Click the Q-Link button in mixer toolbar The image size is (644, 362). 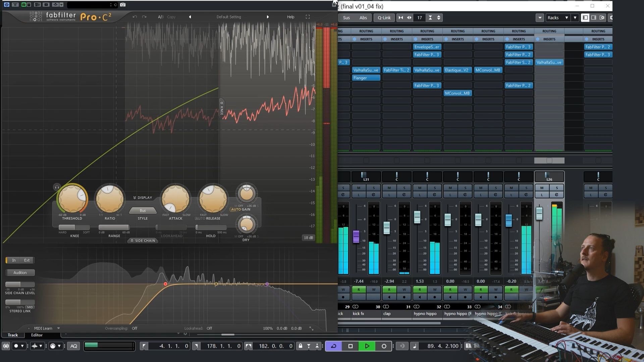point(384,18)
